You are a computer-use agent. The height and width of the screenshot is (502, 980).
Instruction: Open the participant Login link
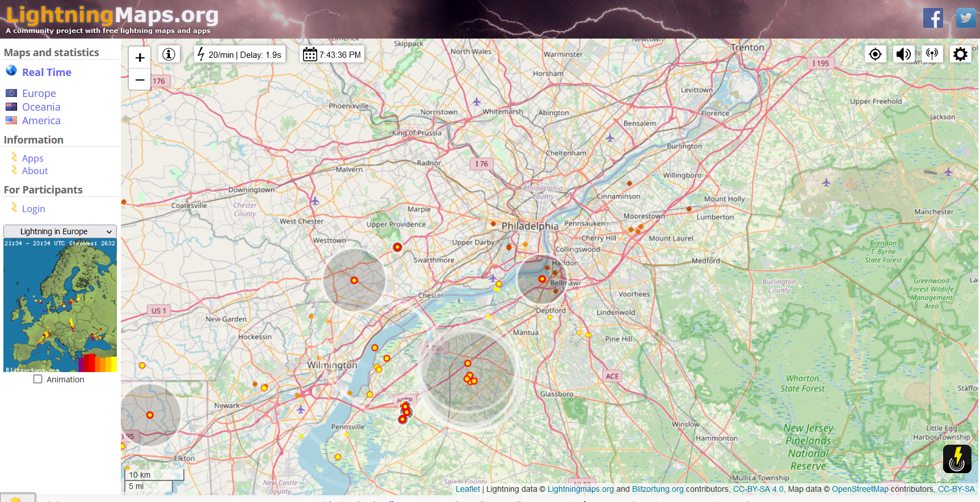pyautogui.click(x=33, y=209)
